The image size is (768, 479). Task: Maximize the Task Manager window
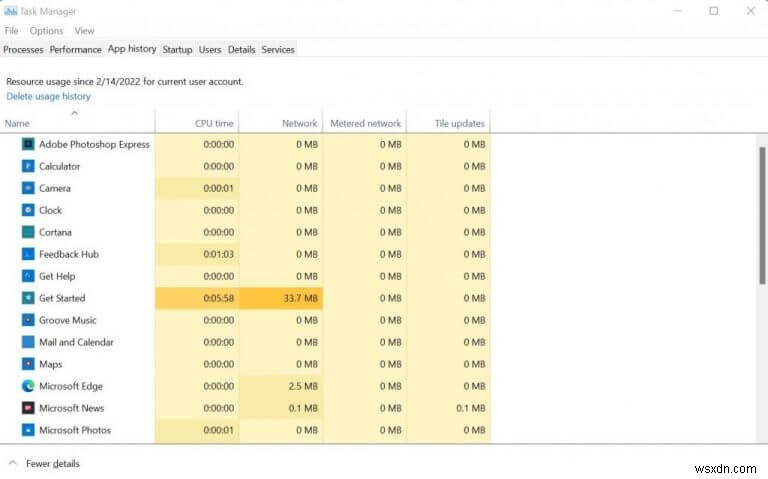(x=714, y=11)
